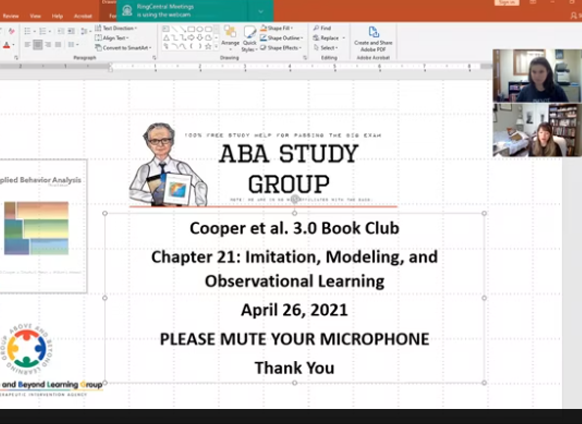Toggle Align Left paragraph alignment
The width and height of the screenshot is (582, 424).
(x=27, y=45)
